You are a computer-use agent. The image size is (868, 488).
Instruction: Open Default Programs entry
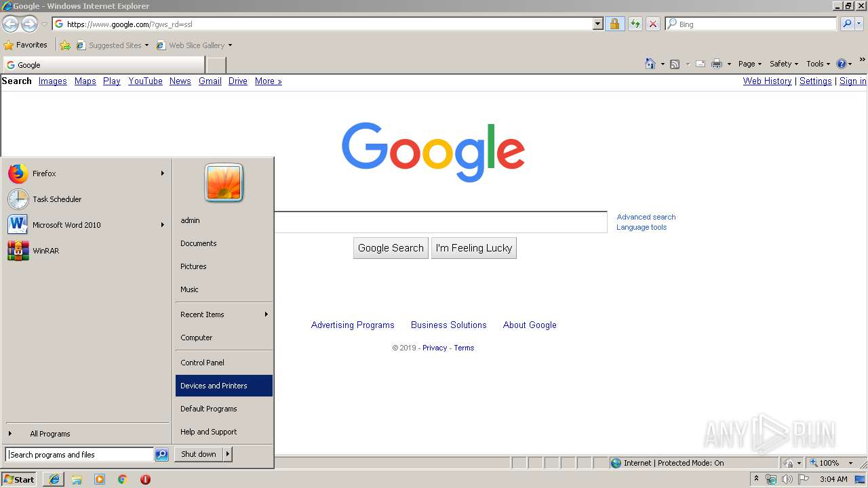pos(224,409)
